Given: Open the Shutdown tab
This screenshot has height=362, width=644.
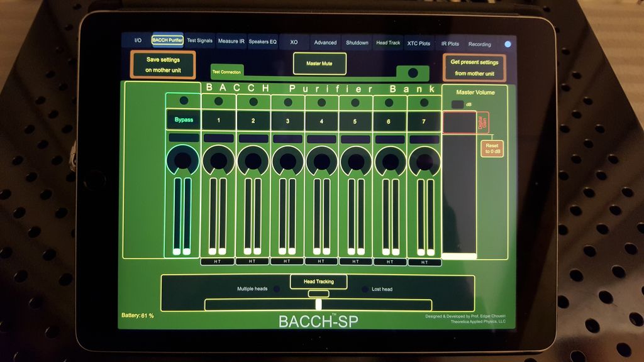Looking at the screenshot, I should click(357, 43).
